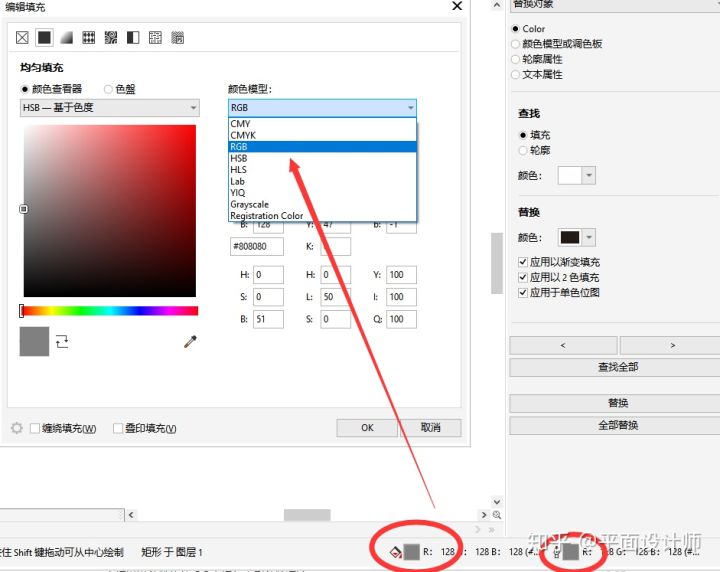Click the swap colors arrows icon
Image resolution: width=720 pixels, height=572 pixels.
(x=63, y=342)
